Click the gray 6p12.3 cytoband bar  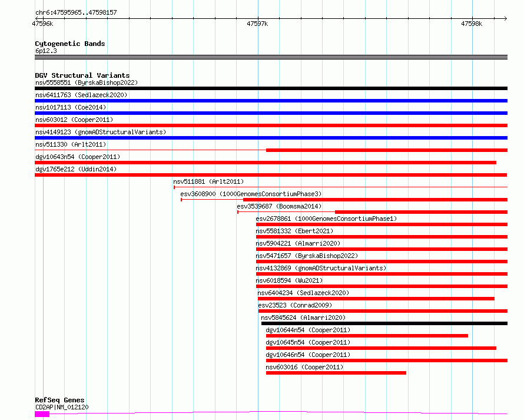tap(271, 57)
